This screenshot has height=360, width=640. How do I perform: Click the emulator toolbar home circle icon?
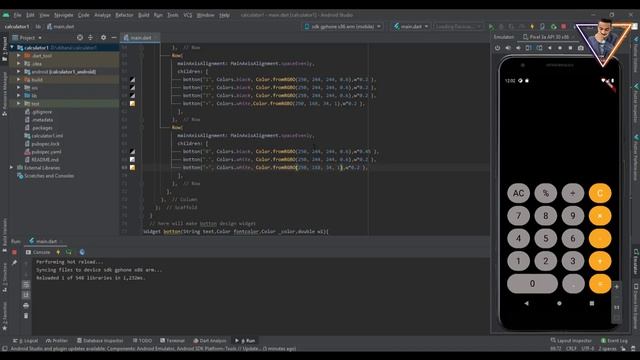560,48
